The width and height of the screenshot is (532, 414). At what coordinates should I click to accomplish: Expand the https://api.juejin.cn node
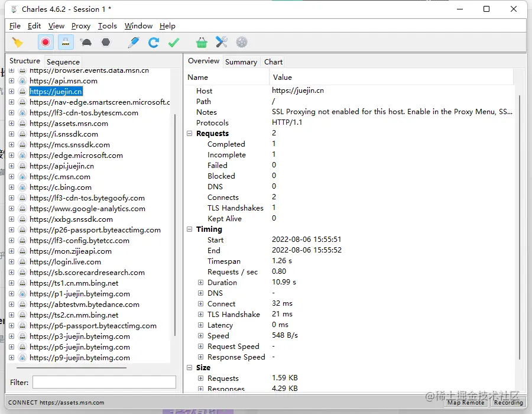click(x=12, y=166)
